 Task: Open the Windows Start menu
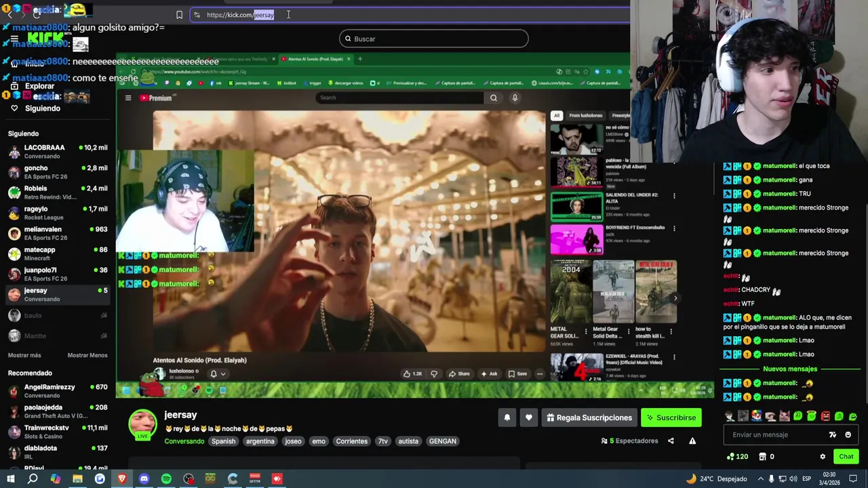pos(11,479)
